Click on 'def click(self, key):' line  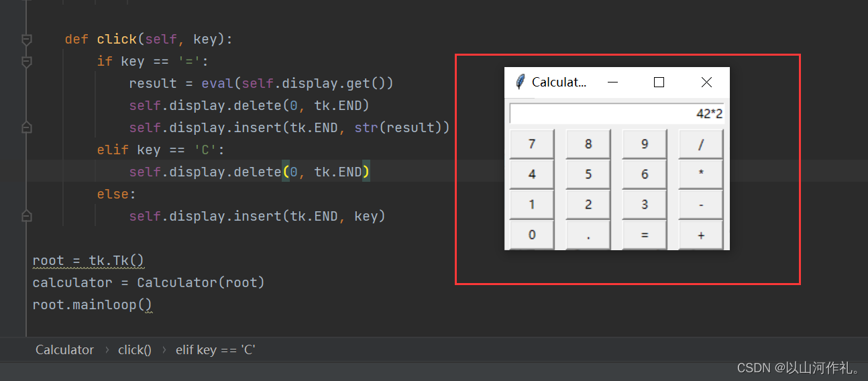point(149,39)
